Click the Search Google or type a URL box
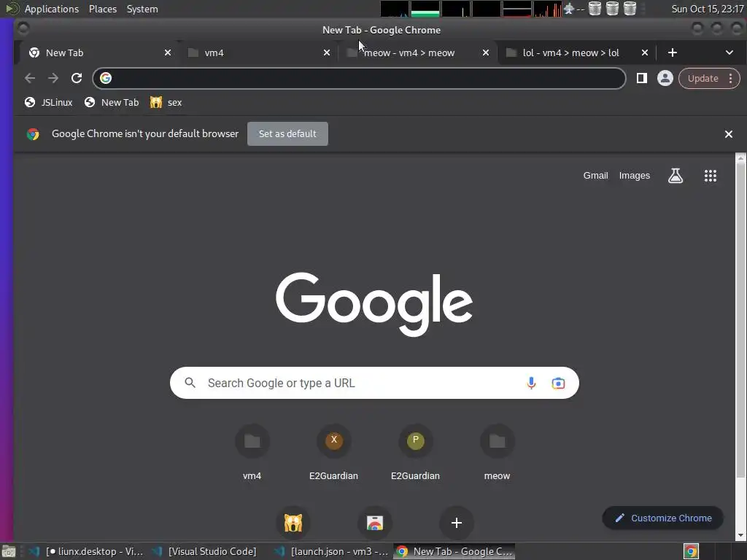 pos(374,383)
